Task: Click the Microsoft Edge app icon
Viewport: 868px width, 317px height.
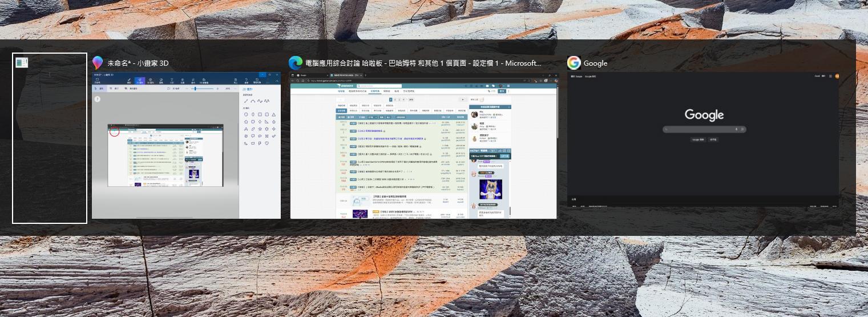Action: 296,63
